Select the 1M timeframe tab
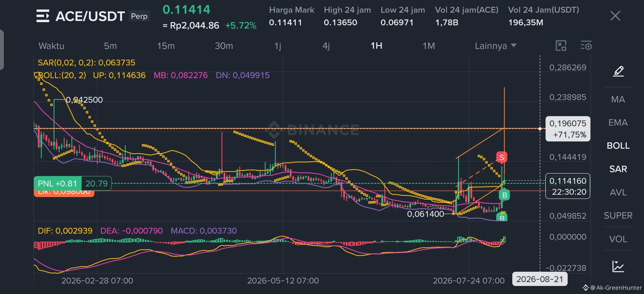 428,46
